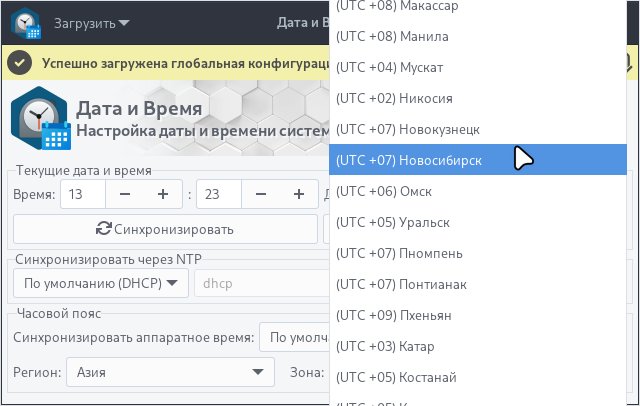Screen dimensions: 640x406
Task: Select (UTC +05) Костанай time zone
Action: click(x=478, y=377)
